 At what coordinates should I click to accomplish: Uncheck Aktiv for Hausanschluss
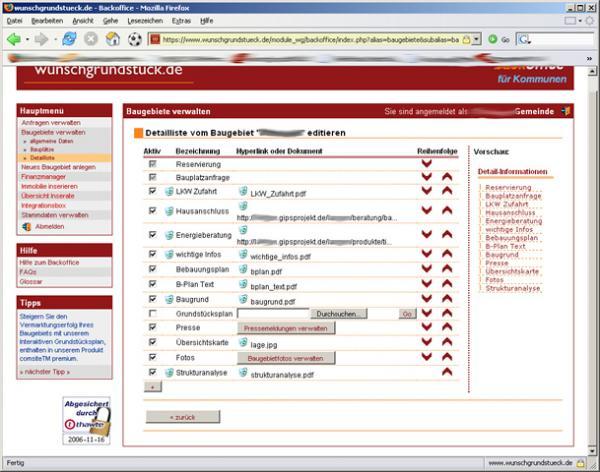pos(152,211)
